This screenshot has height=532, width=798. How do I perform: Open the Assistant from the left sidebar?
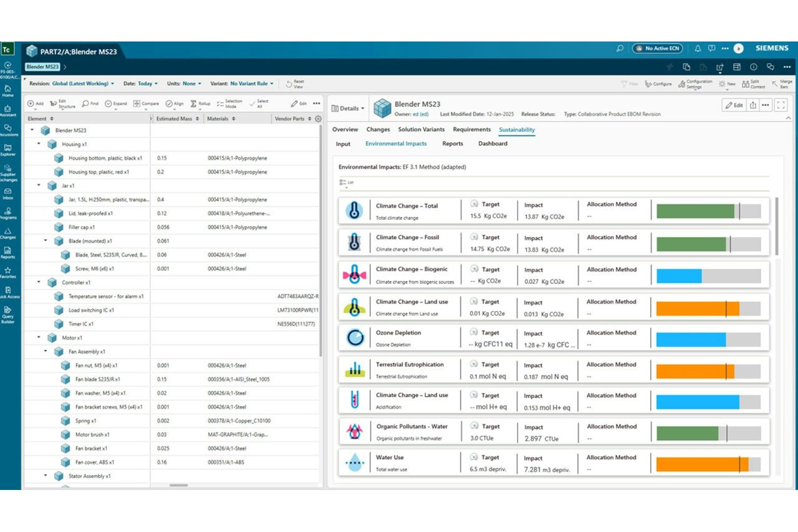pyautogui.click(x=8, y=110)
